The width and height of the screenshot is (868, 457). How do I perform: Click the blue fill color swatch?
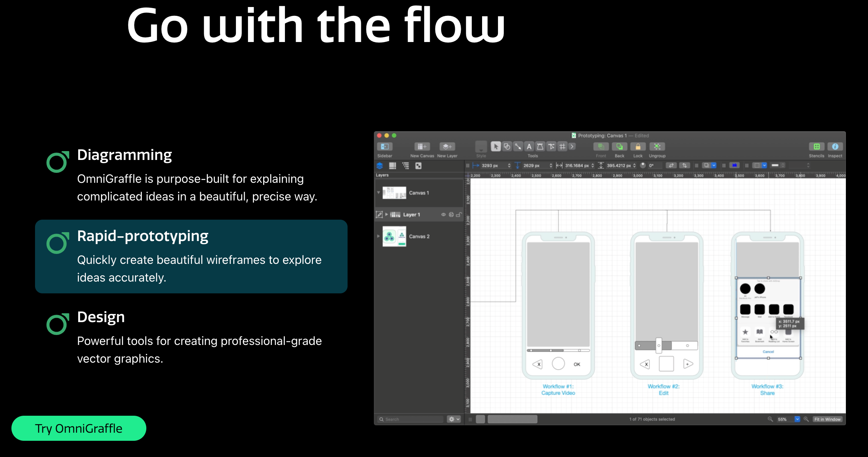click(x=735, y=165)
